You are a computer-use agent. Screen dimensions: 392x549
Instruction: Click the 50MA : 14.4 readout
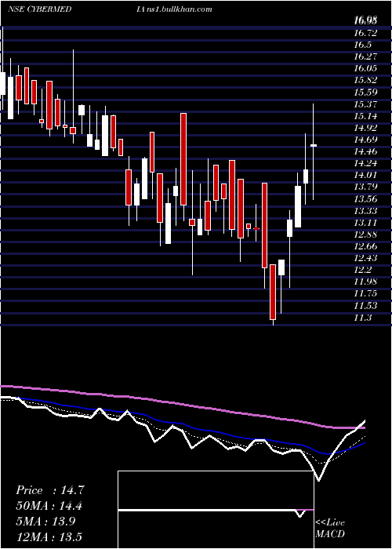pos(50,506)
